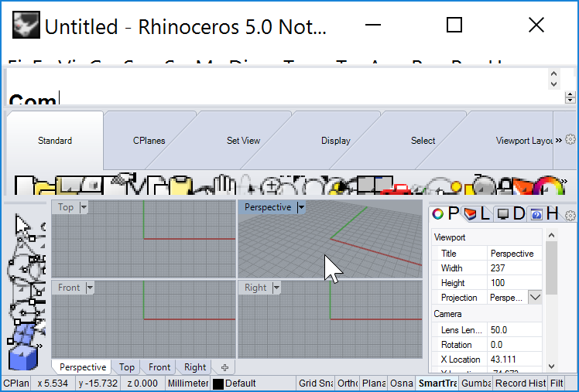
Task: Toggle Ortho mode in the status bar
Action: click(347, 383)
